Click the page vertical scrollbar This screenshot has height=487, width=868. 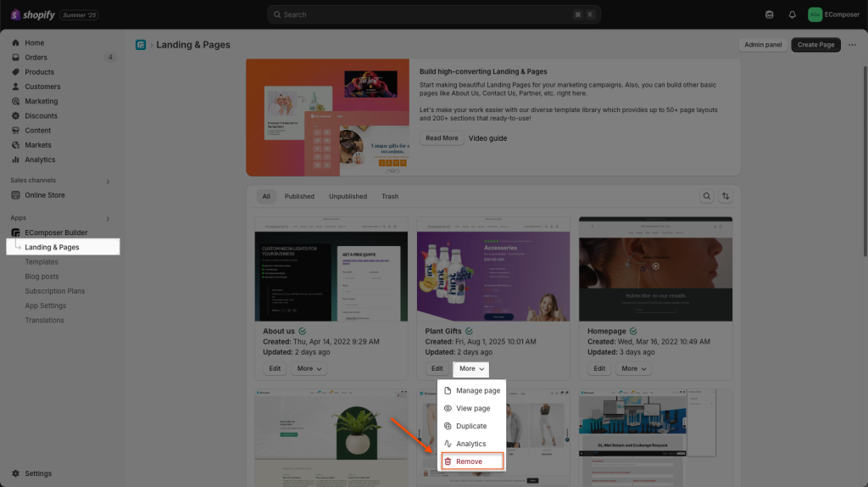865,160
